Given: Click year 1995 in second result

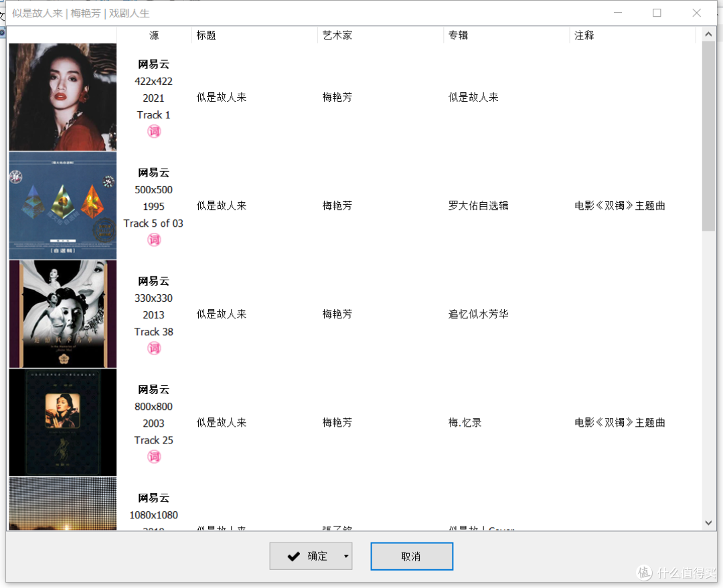Looking at the screenshot, I should tap(153, 207).
